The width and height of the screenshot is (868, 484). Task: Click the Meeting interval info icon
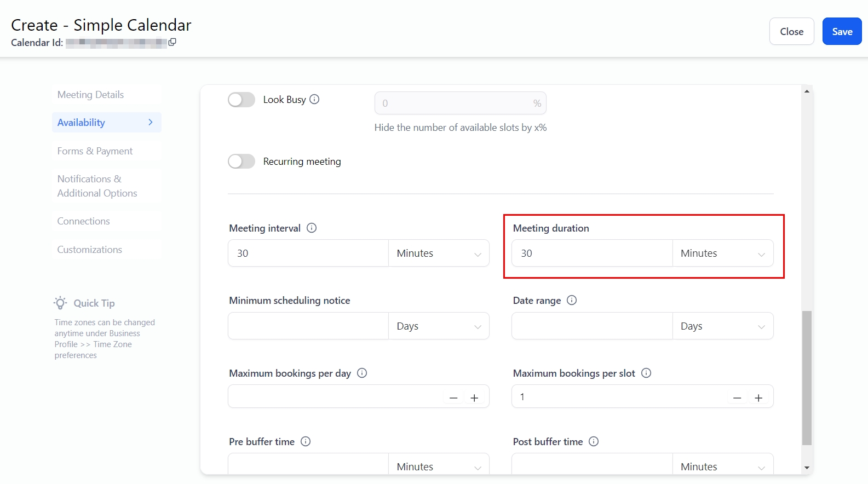pyautogui.click(x=312, y=228)
